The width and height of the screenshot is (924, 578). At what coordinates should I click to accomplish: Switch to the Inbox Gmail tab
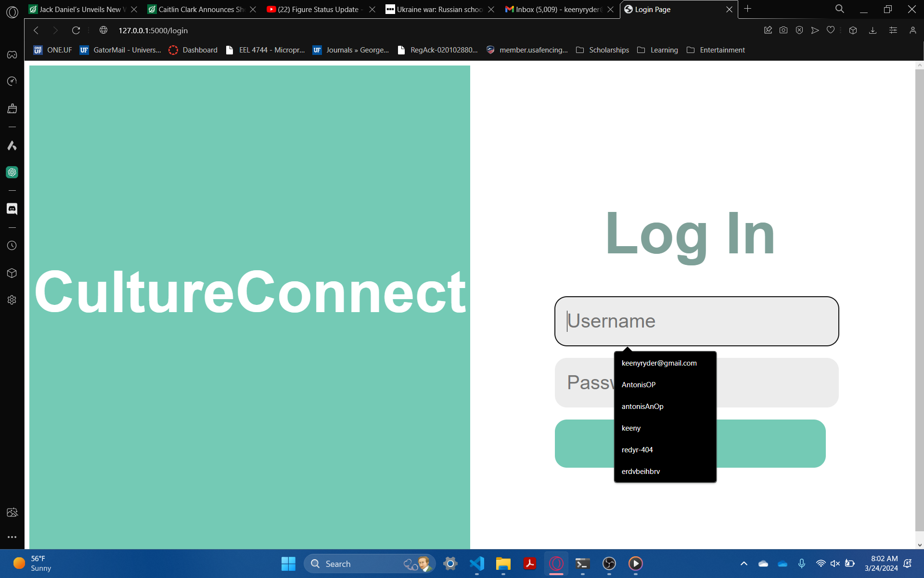(557, 9)
